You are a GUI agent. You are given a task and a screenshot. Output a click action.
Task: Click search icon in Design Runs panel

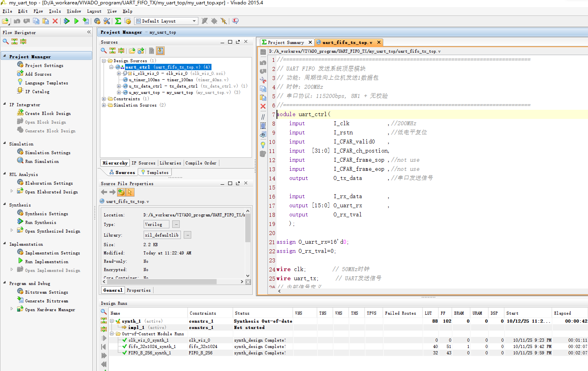tap(104, 312)
